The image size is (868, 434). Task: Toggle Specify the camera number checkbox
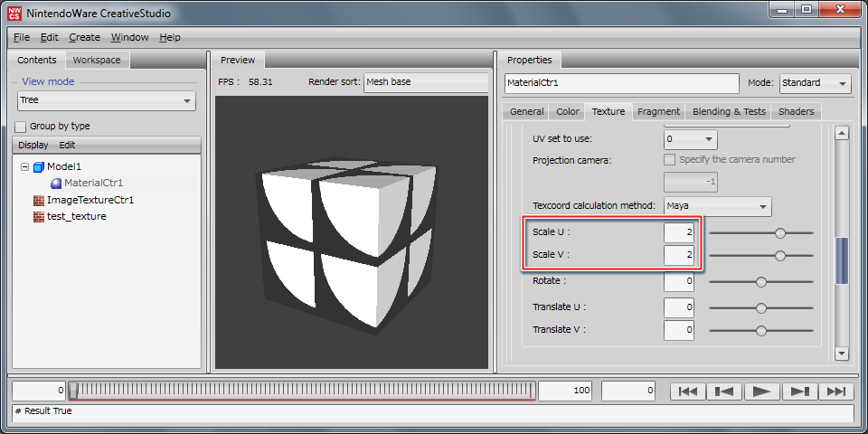pos(670,159)
